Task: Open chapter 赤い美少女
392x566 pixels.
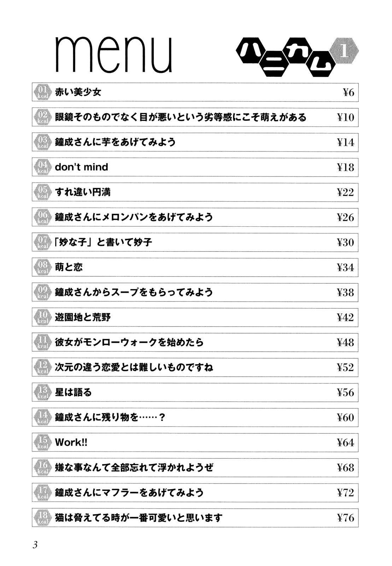Action: (x=78, y=92)
